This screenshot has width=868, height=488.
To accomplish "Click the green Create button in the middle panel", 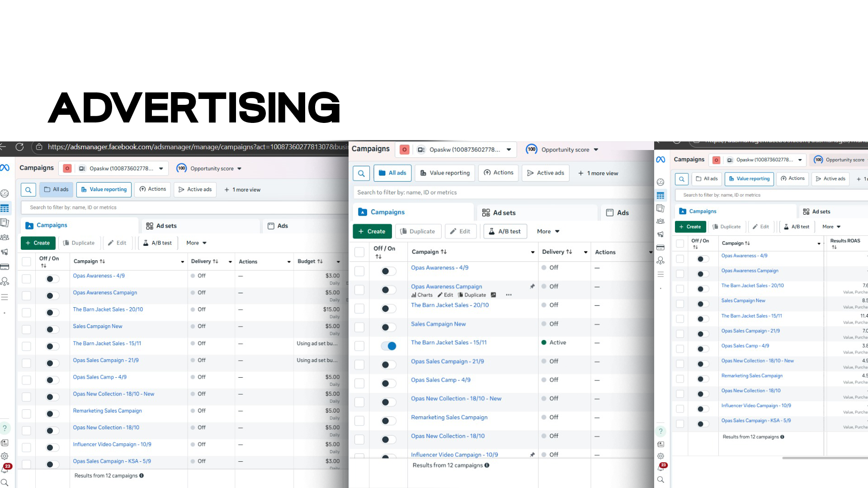I will [372, 231].
